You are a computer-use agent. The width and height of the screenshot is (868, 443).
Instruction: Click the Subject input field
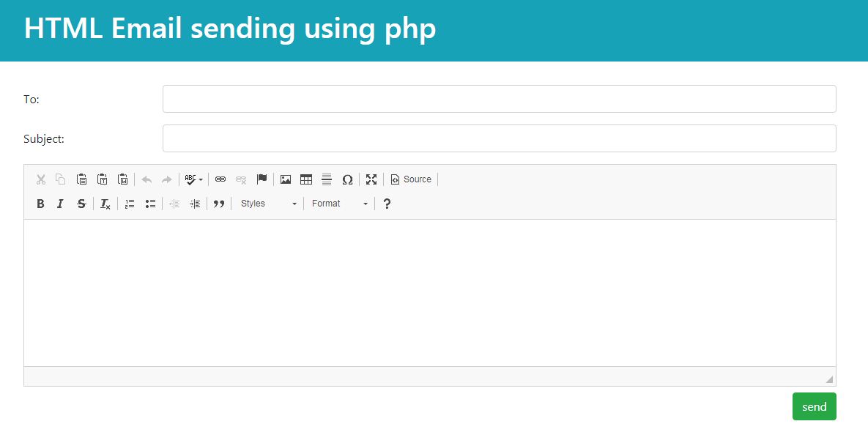(499, 138)
